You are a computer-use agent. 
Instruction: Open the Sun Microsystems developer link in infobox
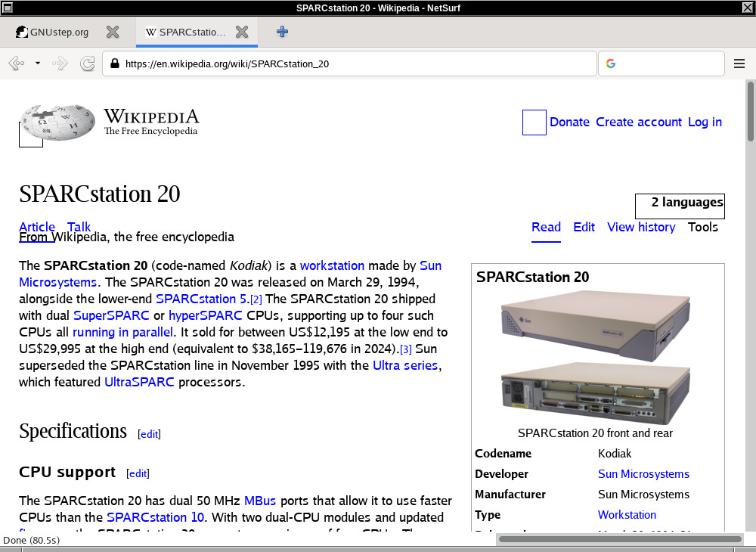pyautogui.click(x=643, y=474)
